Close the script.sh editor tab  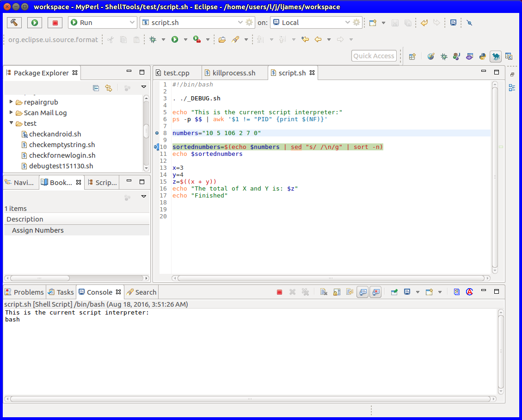point(312,73)
